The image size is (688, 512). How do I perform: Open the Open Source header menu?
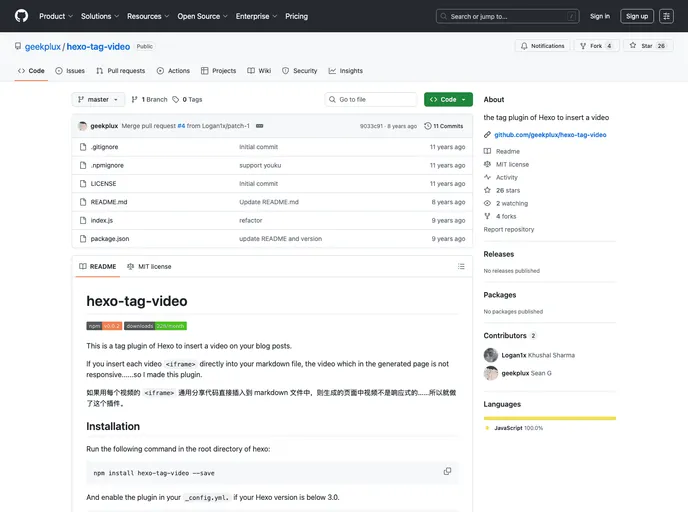(202, 16)
